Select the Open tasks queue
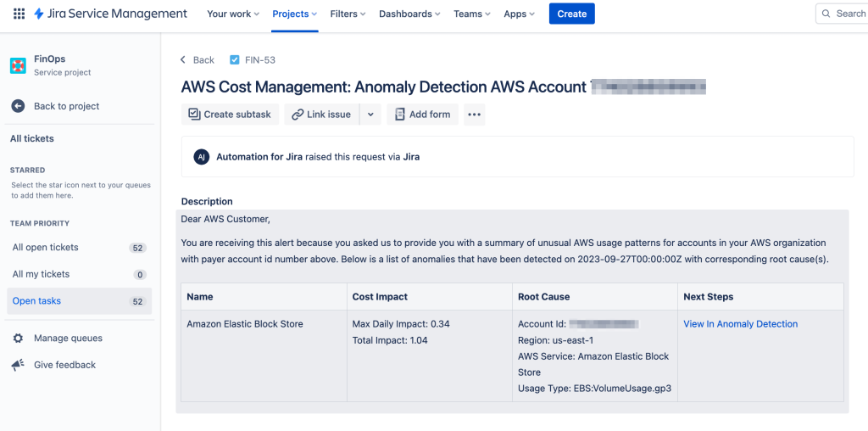The width and height of the screenshot is (868, 431). click(37, 301)
